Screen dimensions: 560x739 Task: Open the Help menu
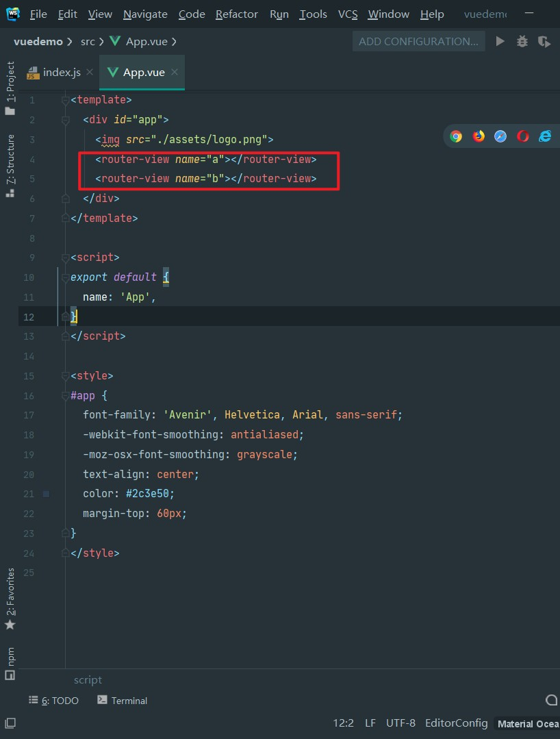pos(432,14)
